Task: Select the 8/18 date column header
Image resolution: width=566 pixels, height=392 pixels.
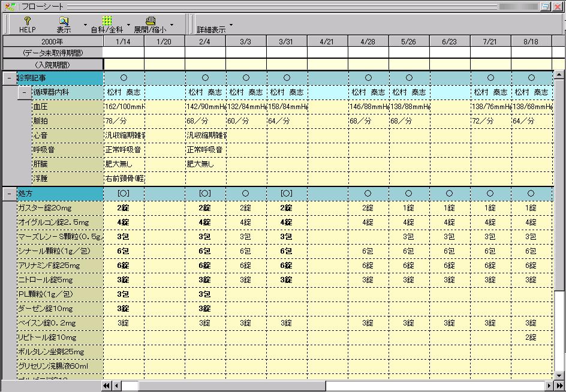Action: point(531,41)
